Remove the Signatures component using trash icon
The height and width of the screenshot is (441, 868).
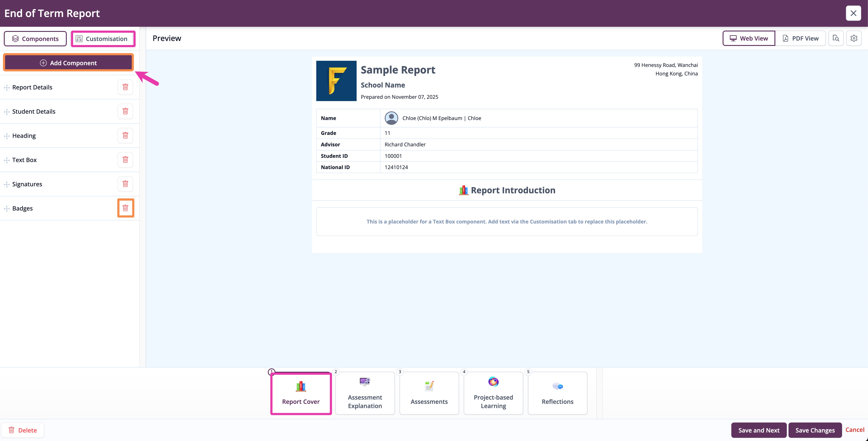point(125,184)
